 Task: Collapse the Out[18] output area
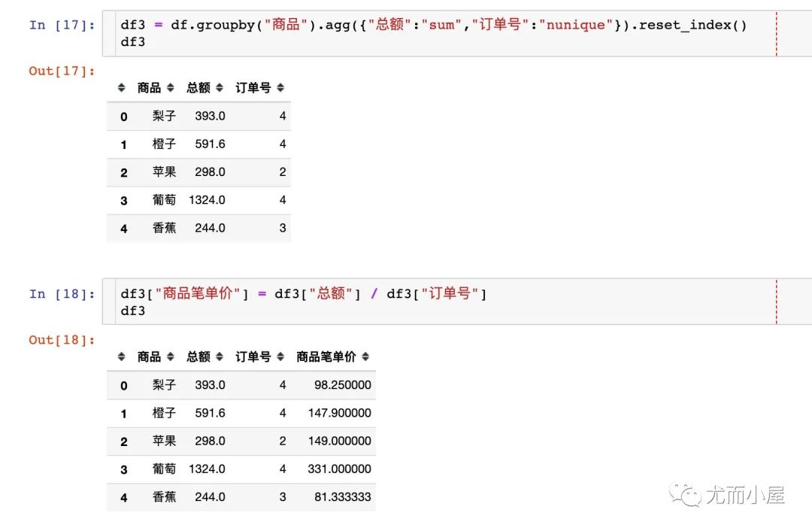tap(62, 339)
